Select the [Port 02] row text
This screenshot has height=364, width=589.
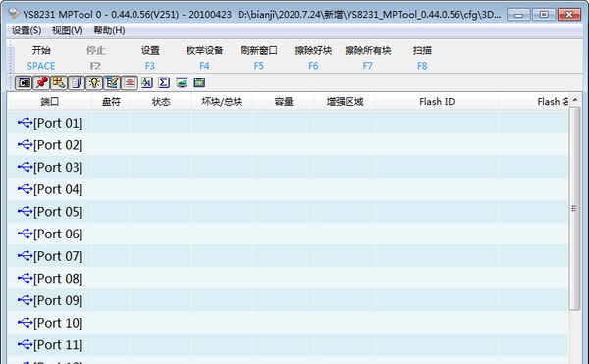click(x=58, y=145)
